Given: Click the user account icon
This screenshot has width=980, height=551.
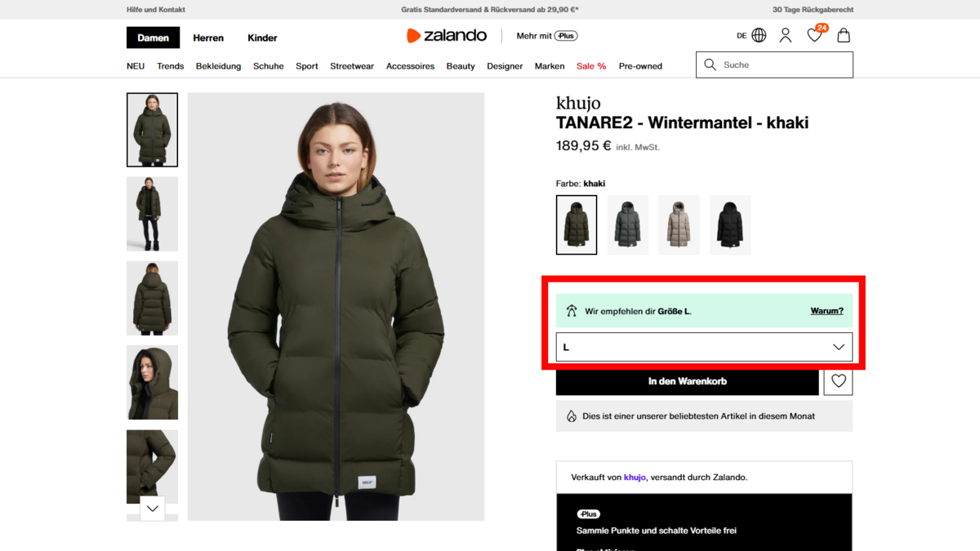Looking at the screenshot, I should 786,36.
